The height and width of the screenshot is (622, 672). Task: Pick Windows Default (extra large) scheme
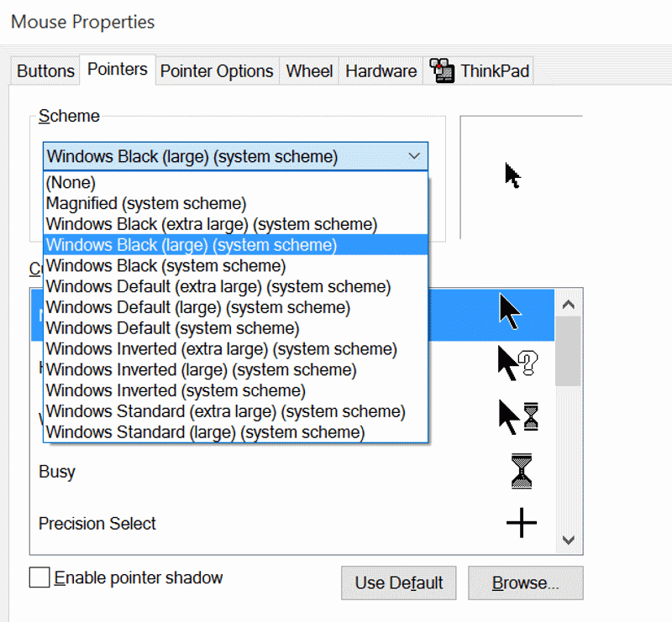pos(235,286)
